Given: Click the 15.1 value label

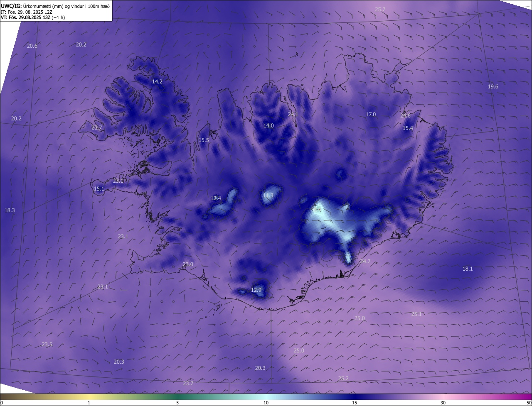Looking at the screenshot, I should pos(99,188).
